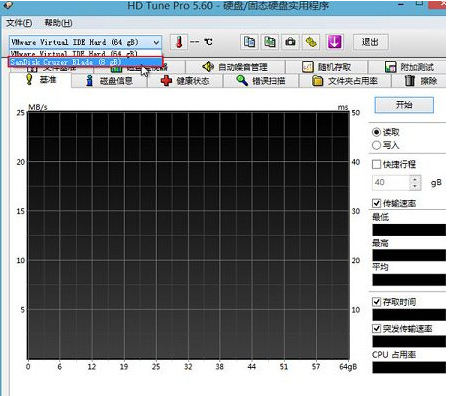Click the copy screenshot to clipboard icon
Viewport: 458px width, 396px height.
270,42
